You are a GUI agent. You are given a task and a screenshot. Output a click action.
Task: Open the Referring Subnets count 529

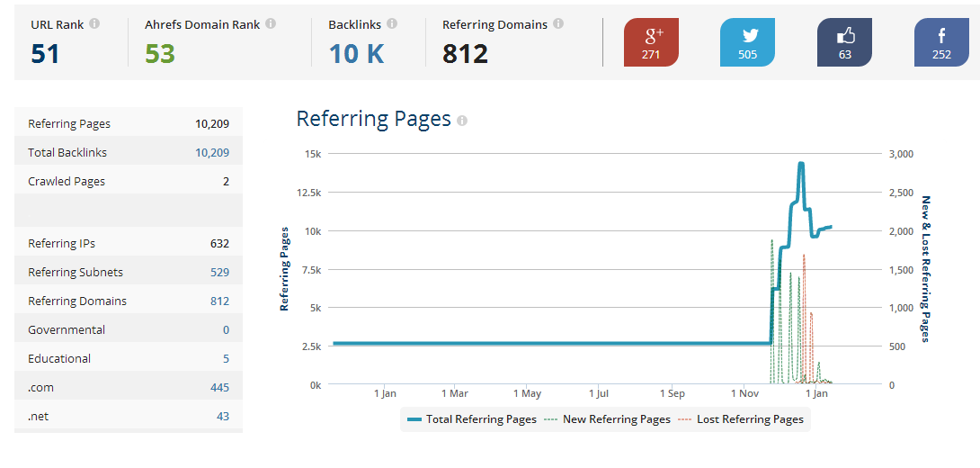[220, 273]
